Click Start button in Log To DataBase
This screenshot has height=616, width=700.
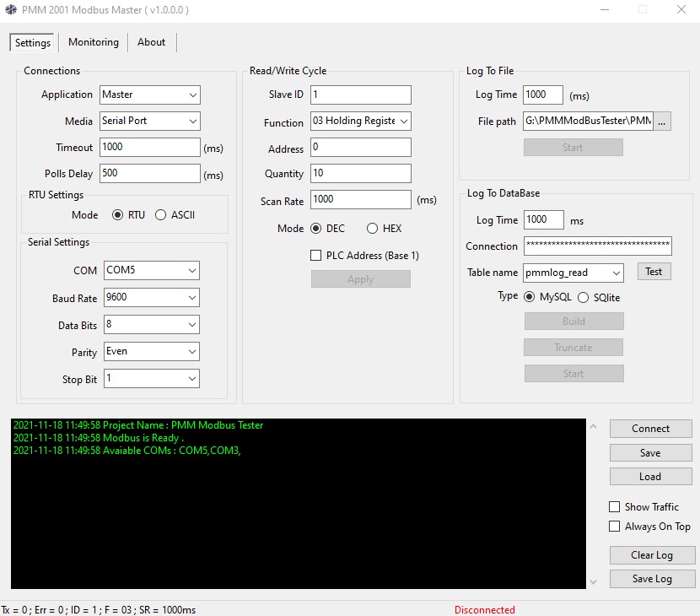[574, 374]
